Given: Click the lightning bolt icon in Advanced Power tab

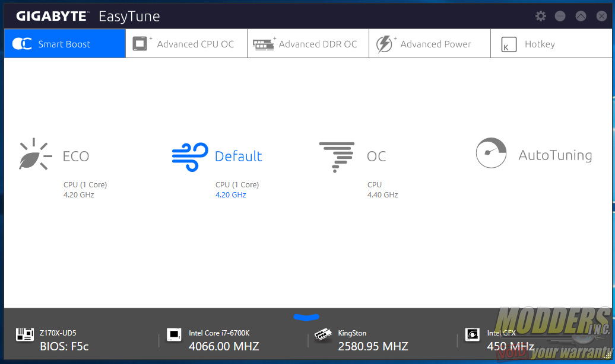Looking at the screenshot, I should coord(385,44).
